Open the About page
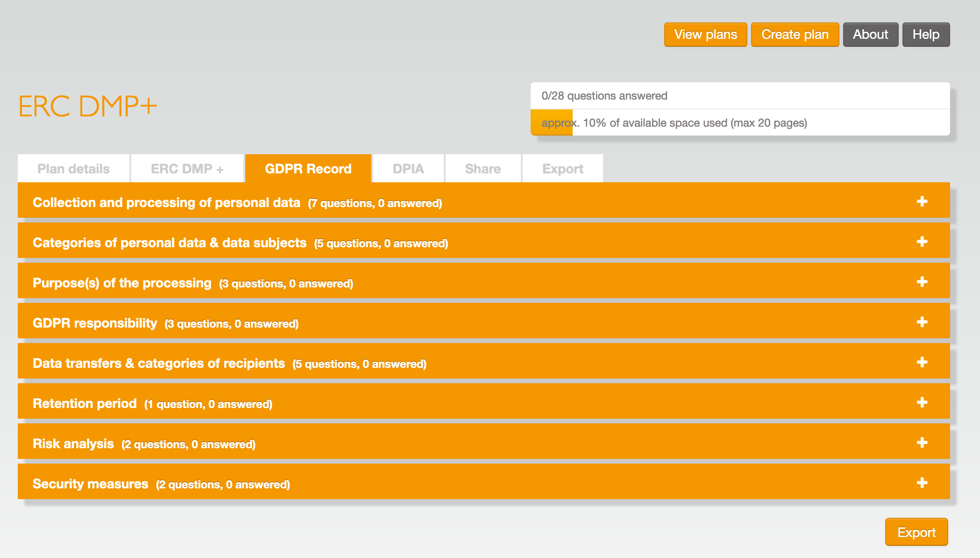980x558 pixels. pos(871,35)
